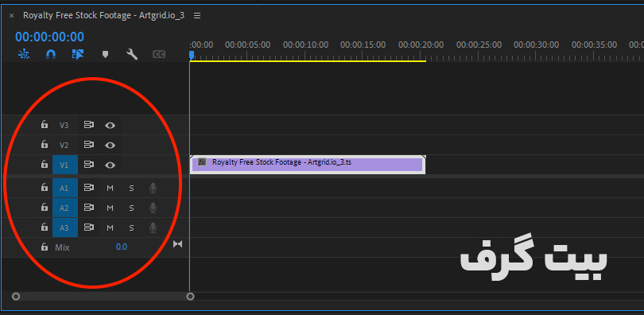Click ruler at 00:00:05:00
Viewport: 644px width, 315px height.
pos(247,45)
